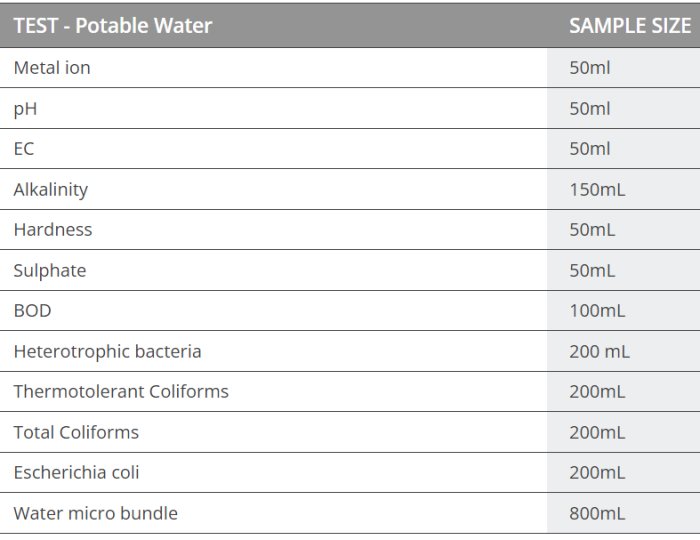Screen dimensions: 700x540
Task: Click the "Water micro bundle" test name
Action: click(95, 513)
